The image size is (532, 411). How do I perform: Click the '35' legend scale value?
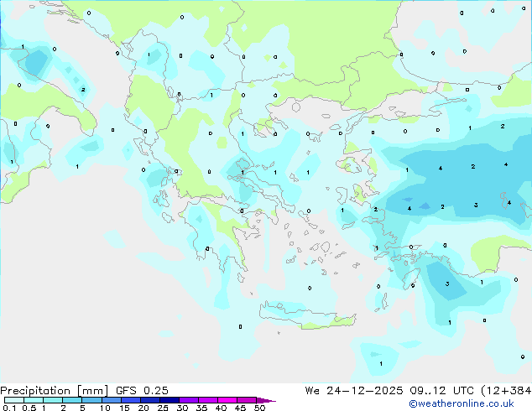(x=201, y=408)
